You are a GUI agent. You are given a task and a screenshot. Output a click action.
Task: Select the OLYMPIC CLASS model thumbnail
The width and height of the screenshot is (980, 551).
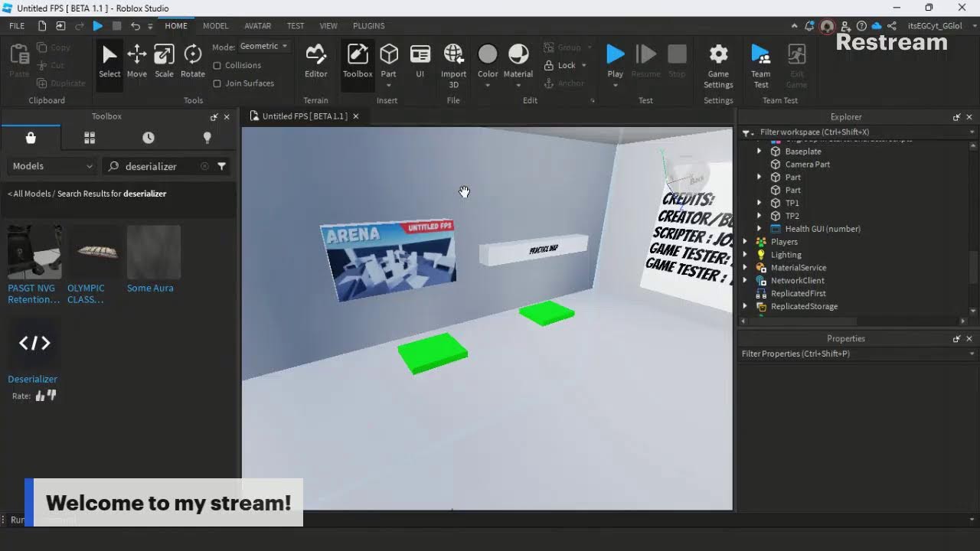(94, 252)
